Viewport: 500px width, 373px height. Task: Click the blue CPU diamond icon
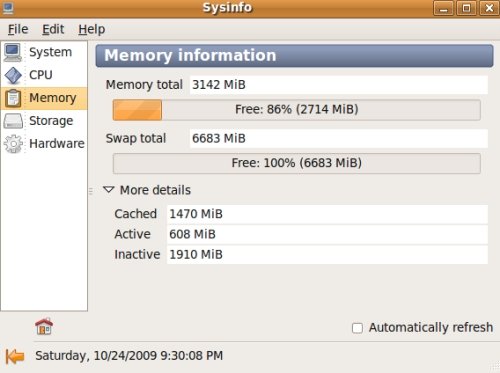tap(13, 75)
